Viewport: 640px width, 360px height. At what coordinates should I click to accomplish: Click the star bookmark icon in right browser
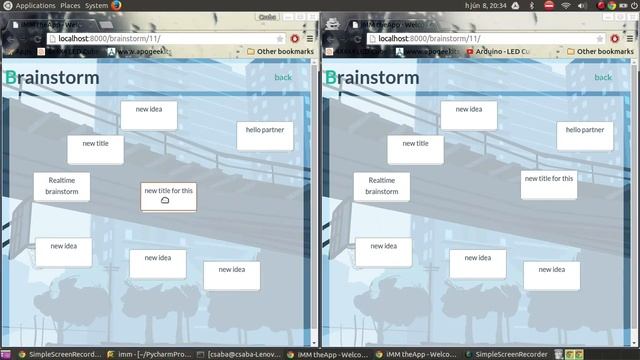(600, 39)
